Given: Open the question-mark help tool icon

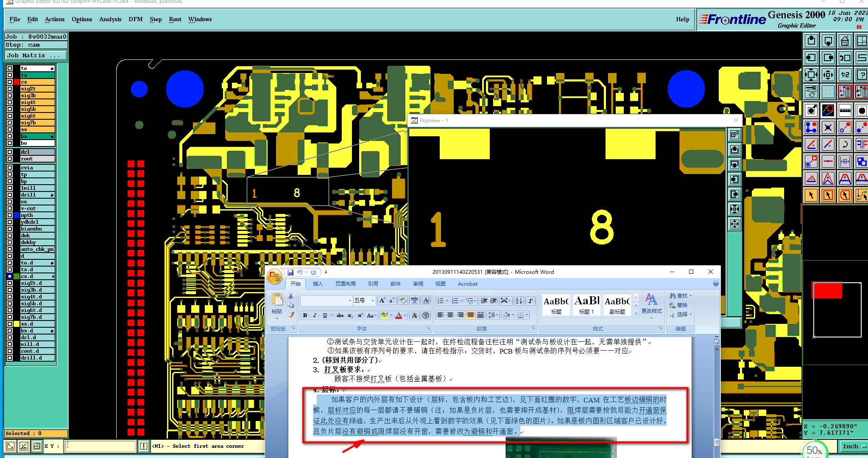Looking at the screenshot, I should 862,75.
